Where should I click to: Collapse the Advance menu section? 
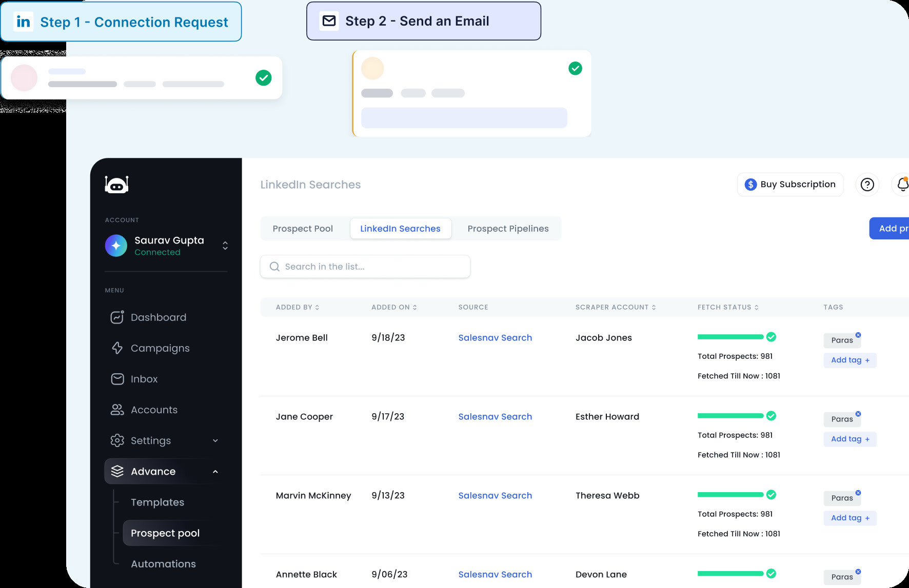pos(216,471)
